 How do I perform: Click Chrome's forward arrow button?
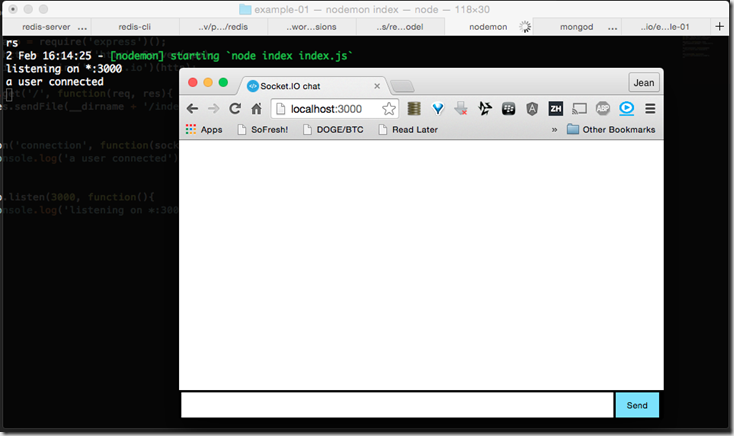[213, 109]
